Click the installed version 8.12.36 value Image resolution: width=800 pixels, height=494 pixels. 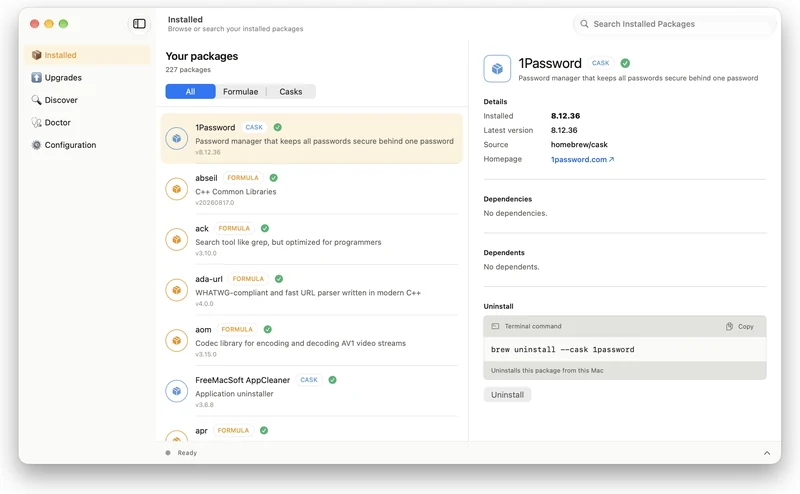point(565,116)
